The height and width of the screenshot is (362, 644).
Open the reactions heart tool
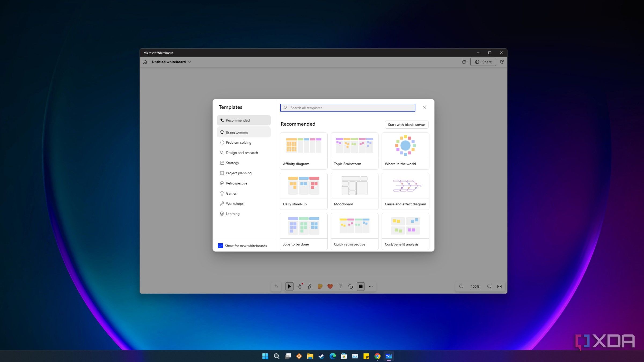point(330,286)
